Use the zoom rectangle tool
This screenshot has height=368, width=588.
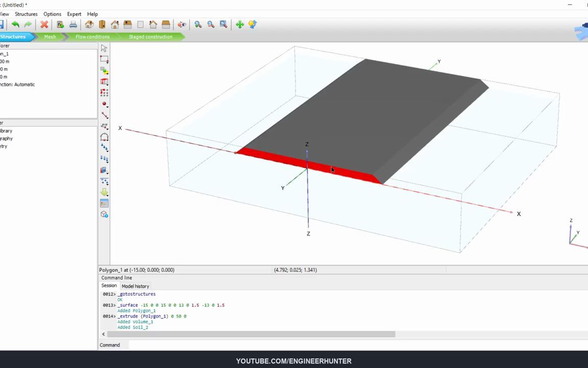(223, 24)
